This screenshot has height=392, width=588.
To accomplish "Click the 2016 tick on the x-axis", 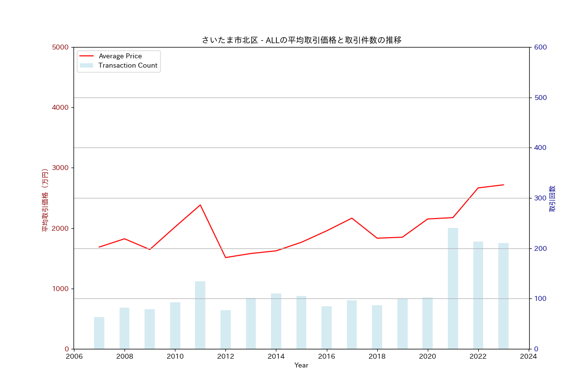I will [x=326, y=356].
